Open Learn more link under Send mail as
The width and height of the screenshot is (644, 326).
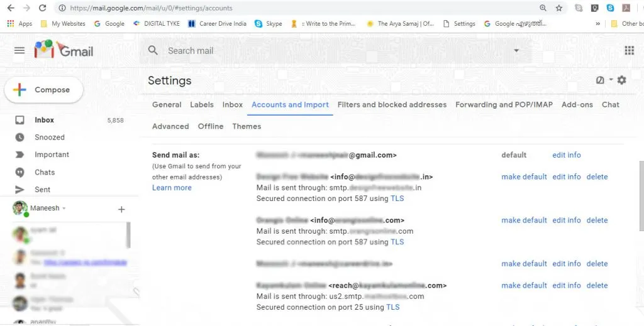(x=172, y=188)
